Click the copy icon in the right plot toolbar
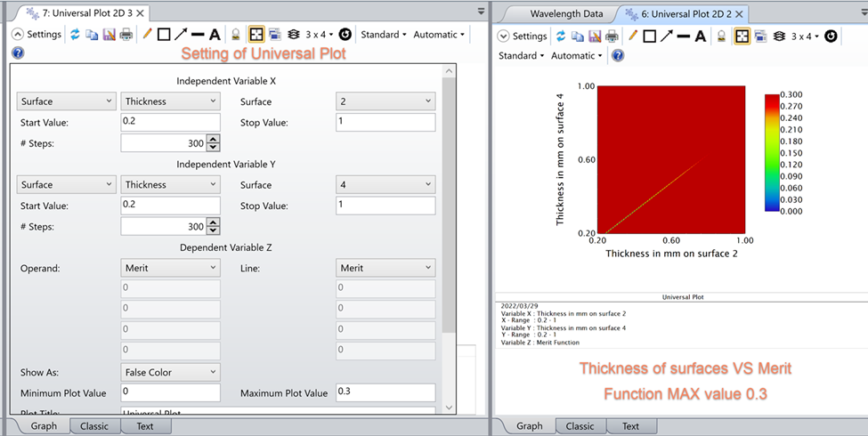Viewport: 868px width, 436px height. coord(578,36)
